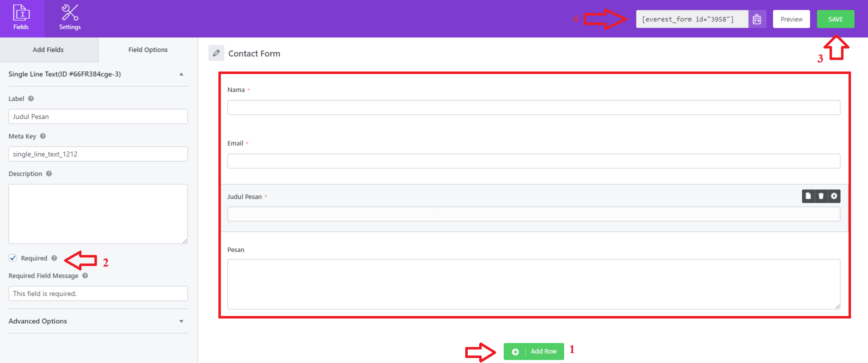Show help tooltip for Description
The width and height of the screenshot is (868, 363).
click(x=49, y=173)
